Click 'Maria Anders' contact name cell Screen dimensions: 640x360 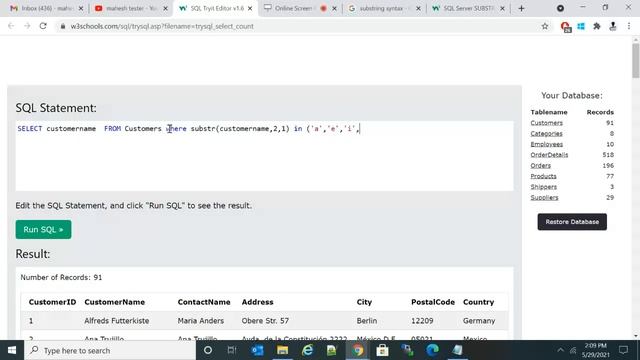(x=201, y=321)
